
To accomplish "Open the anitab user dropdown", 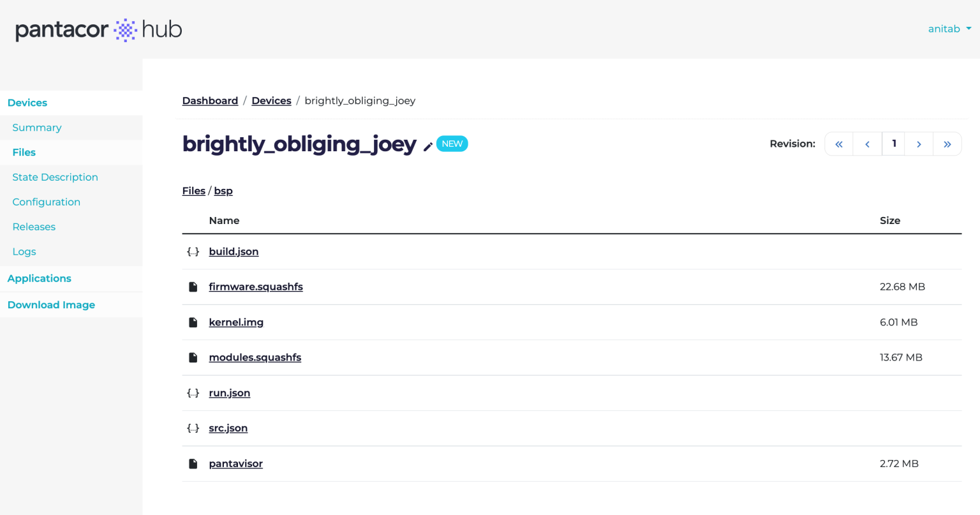I will 949,29.
